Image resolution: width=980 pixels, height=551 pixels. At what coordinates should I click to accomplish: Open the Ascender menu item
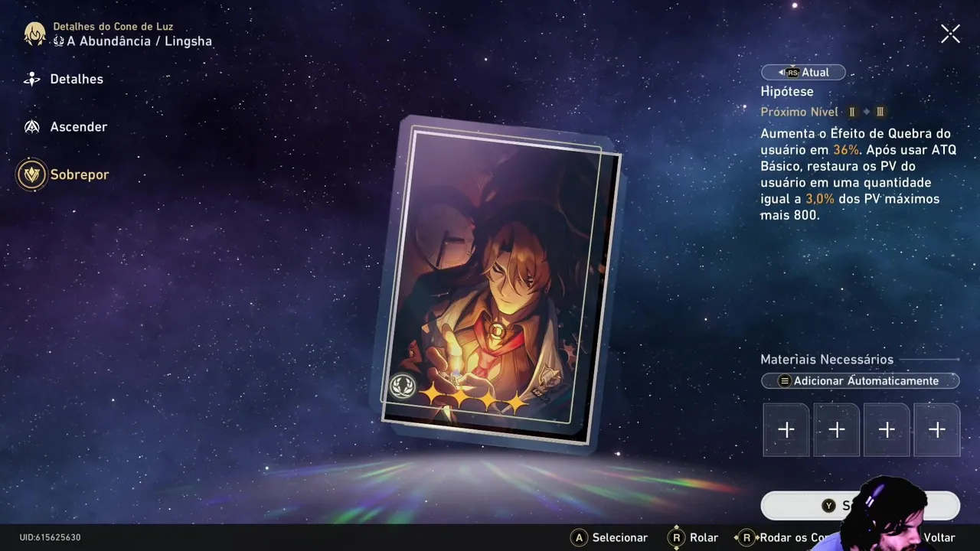(x=78, y=127)
